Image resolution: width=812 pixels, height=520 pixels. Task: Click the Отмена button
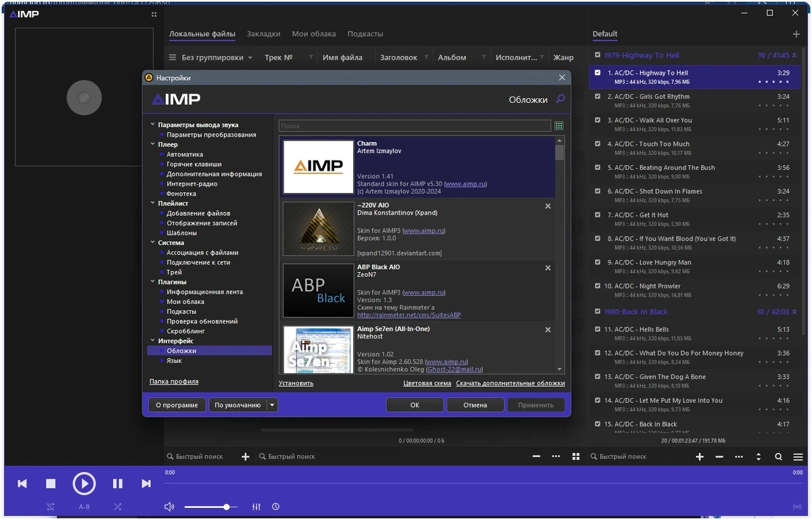coord(475,405)
